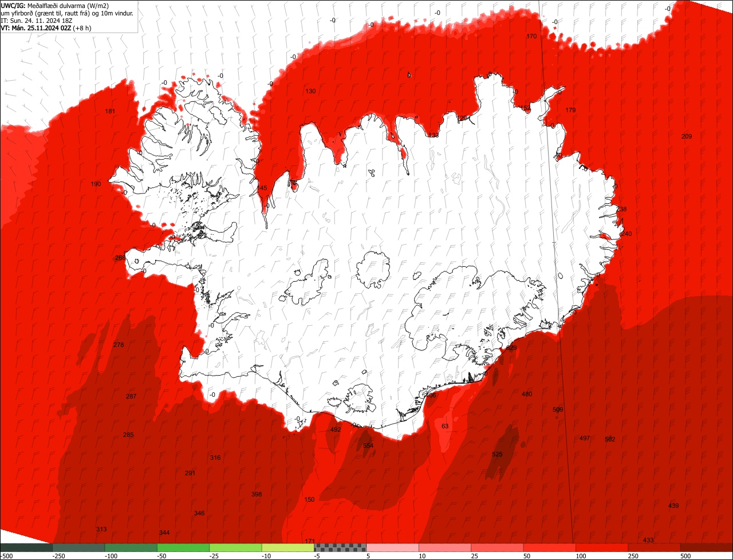Pick the red 100 to 250 legend swatch
The height and width of the screenshot is (560, 733).
[602, 548]
